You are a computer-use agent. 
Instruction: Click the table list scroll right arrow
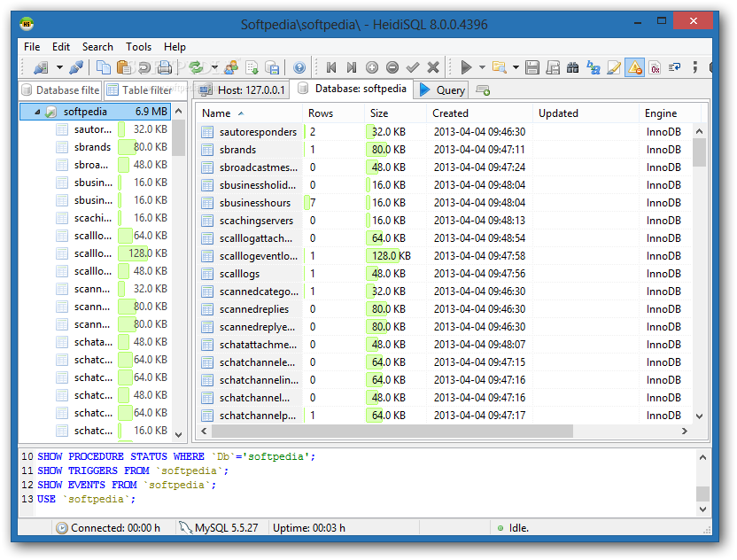click(685, 432)
